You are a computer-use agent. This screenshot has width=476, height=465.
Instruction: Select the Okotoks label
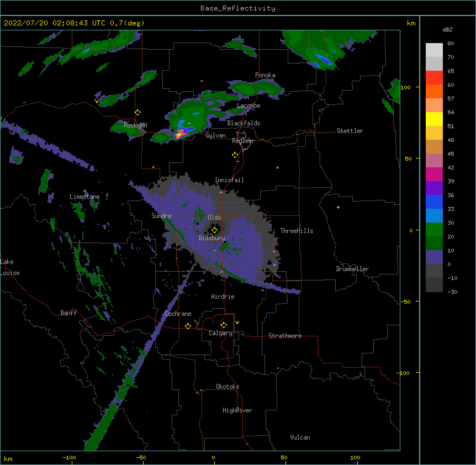[x=228, y=387]
